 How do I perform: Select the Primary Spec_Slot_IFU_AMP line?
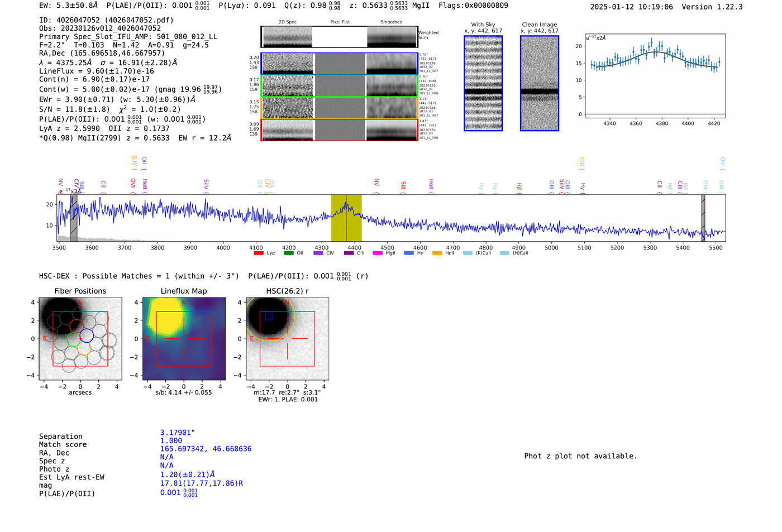[128, 37]
